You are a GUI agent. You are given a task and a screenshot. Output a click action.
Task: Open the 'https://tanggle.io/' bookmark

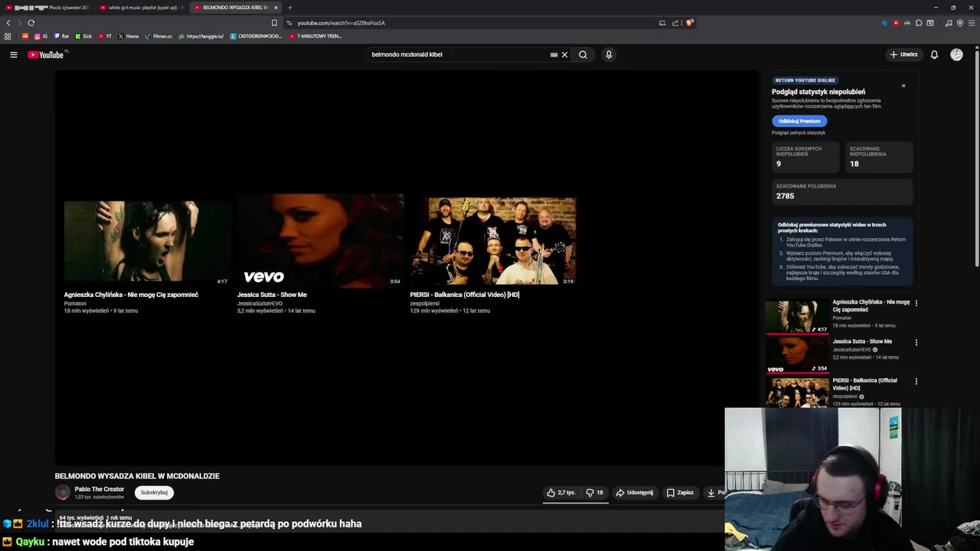point(201,36)
